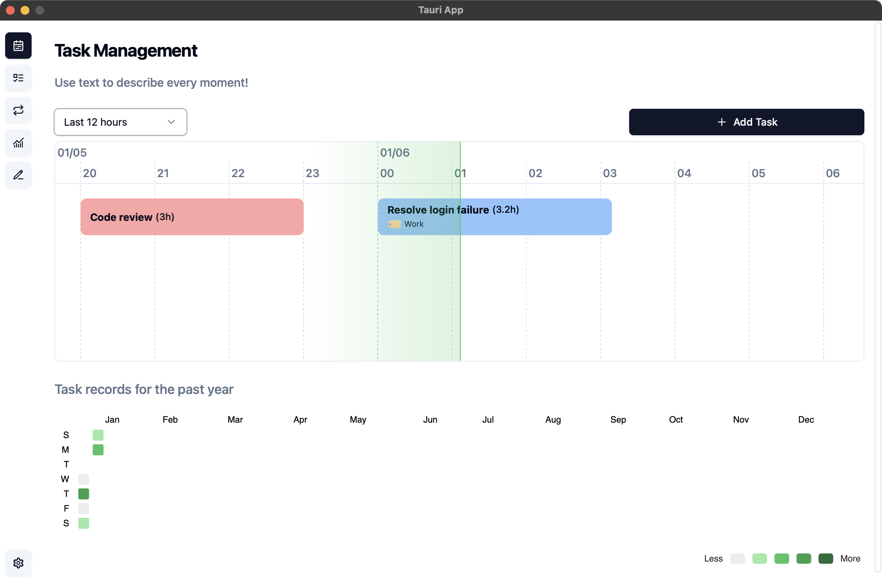Open the Resolve login failure task
The width and height of the screenshot is (882, 588).
[495, 217]
